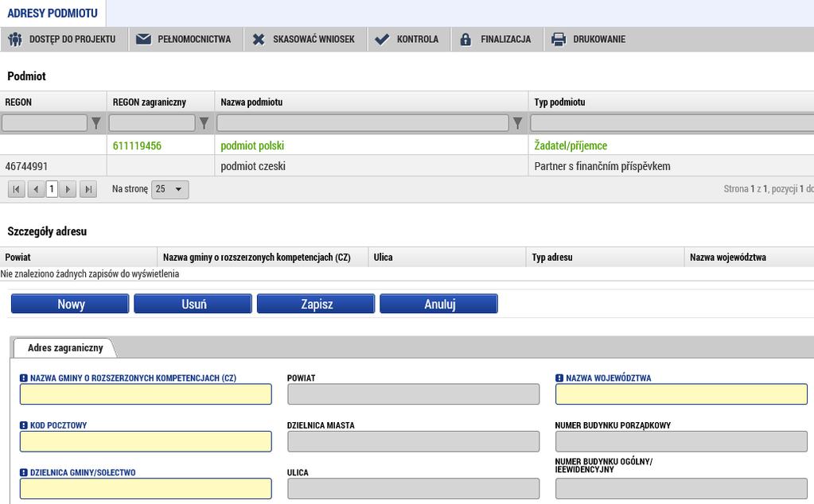Sort by Nazwa gminy o rozszerzonych kompetencjach header
Screen dimensions: 814x504
coord(262,258)
